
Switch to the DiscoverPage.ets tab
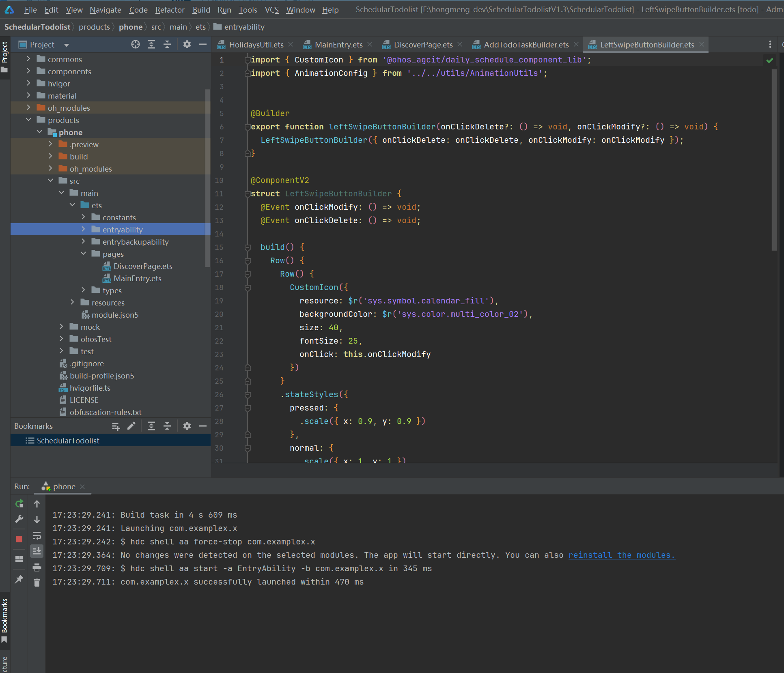click(423, 45)
